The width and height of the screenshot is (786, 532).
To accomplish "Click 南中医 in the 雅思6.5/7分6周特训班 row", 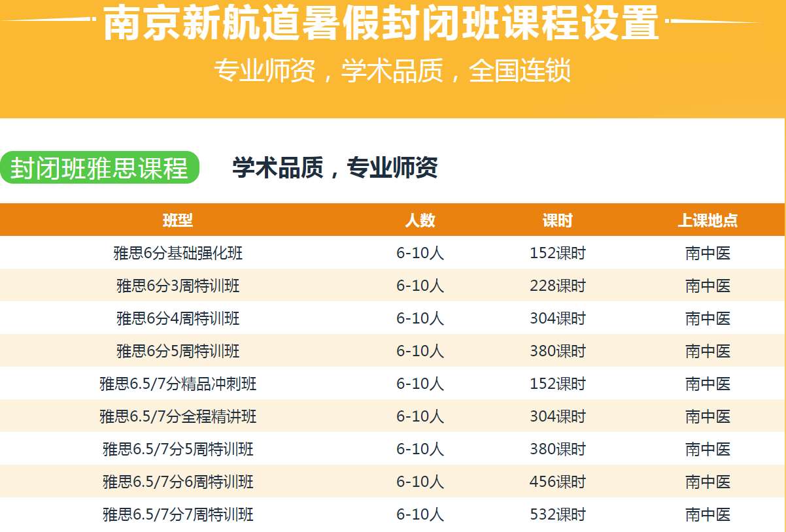I will (x=708, y=482).
